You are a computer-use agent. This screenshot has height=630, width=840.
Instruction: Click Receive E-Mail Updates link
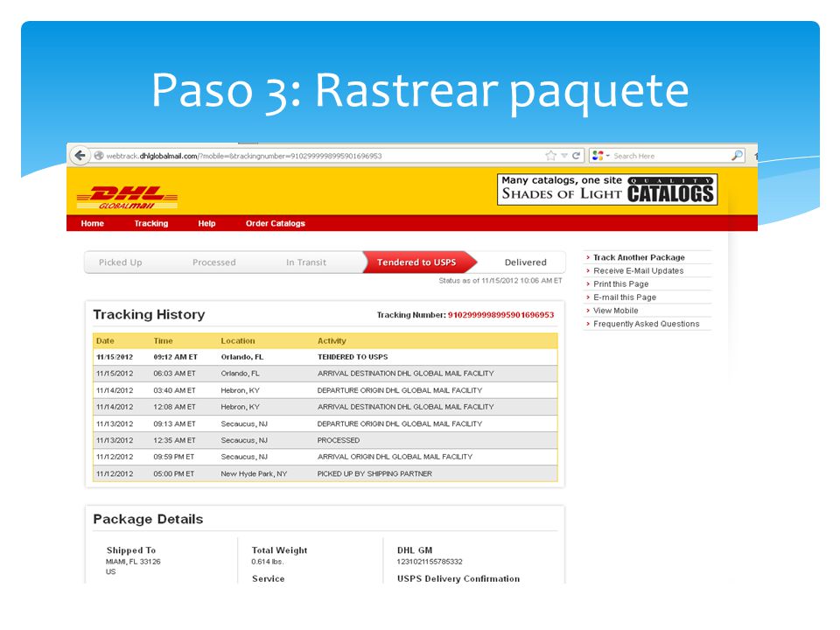pyautogui.click(x=638, y=271)
